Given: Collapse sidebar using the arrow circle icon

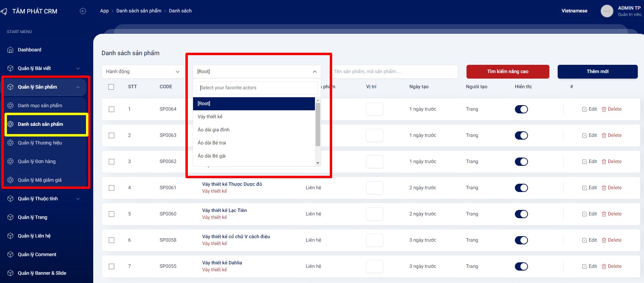Looking at the screenshot, I should point(83,11).
